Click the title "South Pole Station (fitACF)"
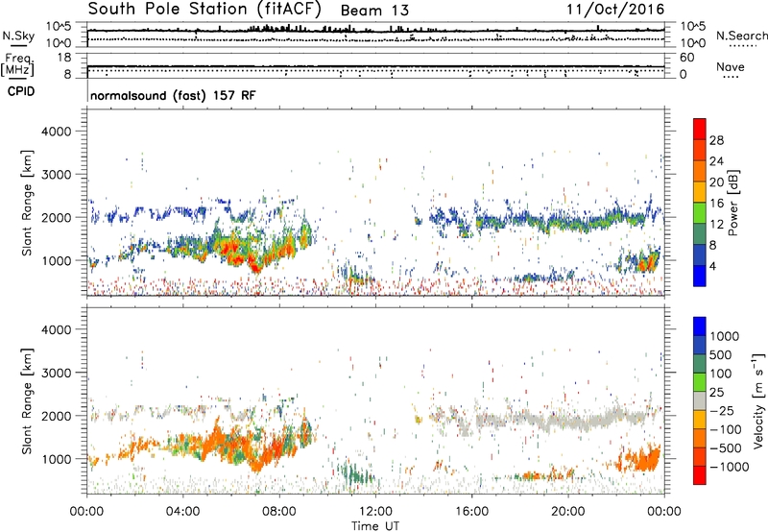This screenshot has height=532, width=768. pyautogui.click(x=204, y=10)
